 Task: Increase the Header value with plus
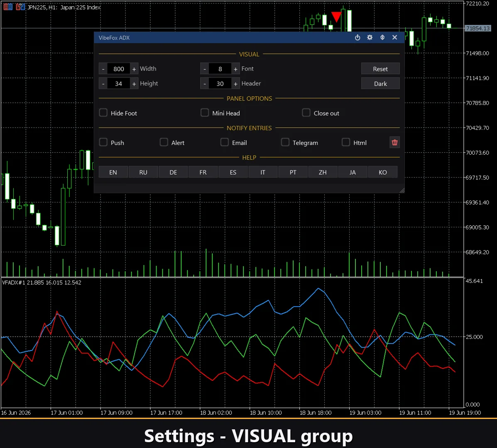[x=235, y=83]
